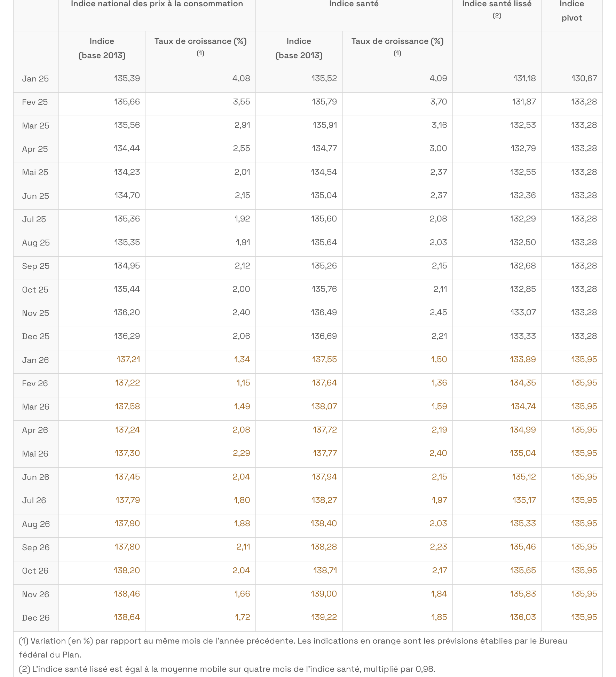Click the footnote (2) marker under Indice santé lissé
Image resolution: width=616 pixels, height=677 pixels.
coord(497,16)
